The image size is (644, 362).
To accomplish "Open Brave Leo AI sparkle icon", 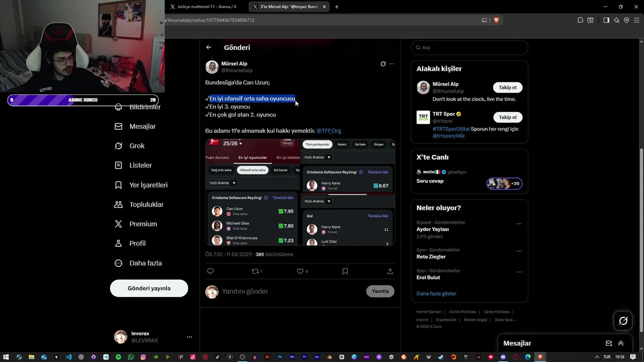I will click(616, 20).
